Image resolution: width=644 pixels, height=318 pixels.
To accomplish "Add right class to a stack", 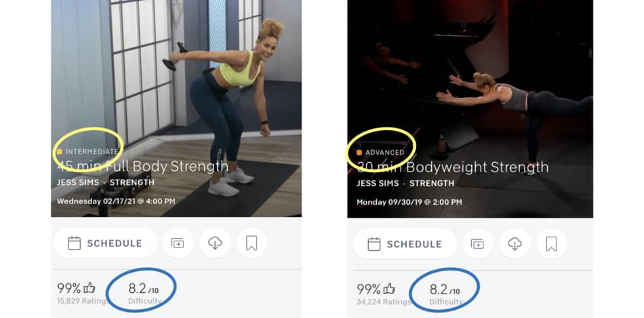I will (478, 244).
